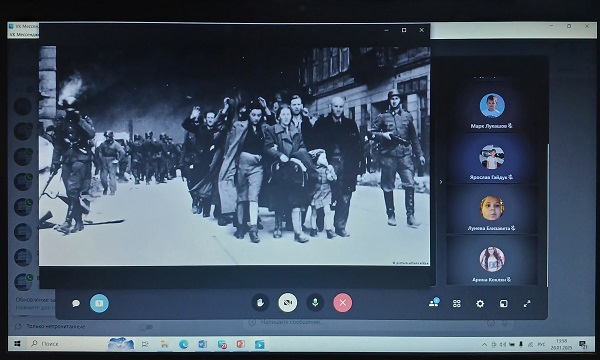
Task: Click the picture-in-picture window icon
Action: [504, 304]
